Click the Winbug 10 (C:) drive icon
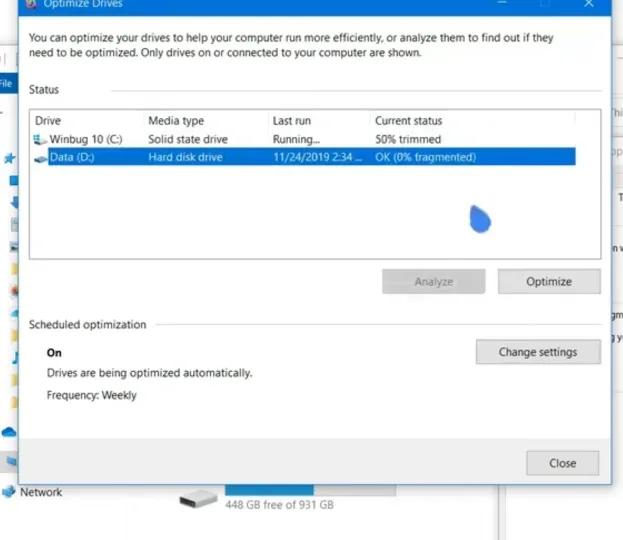The width and height of the screenshot is (623, 540). pyautogui.click(x=40, y=139)
